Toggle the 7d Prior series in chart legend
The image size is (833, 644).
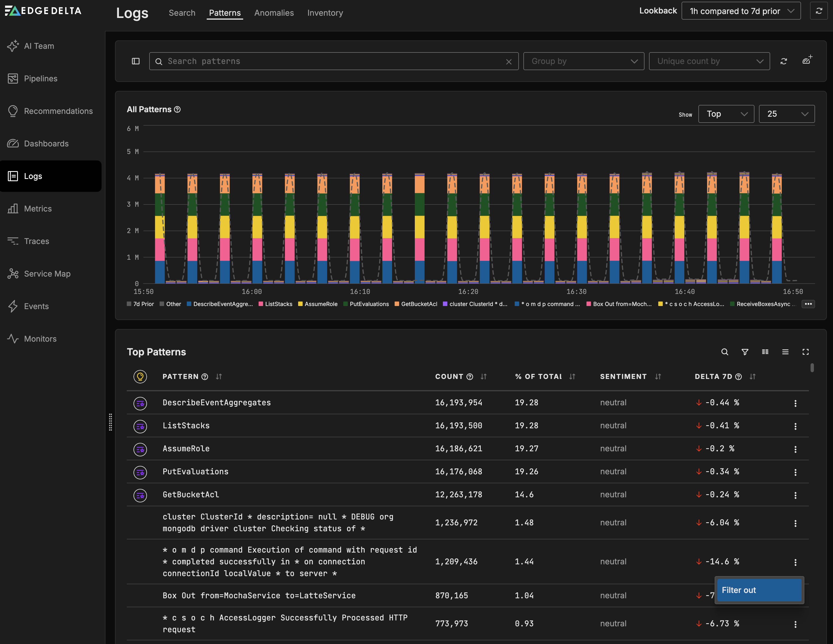[x=140, y=304]
